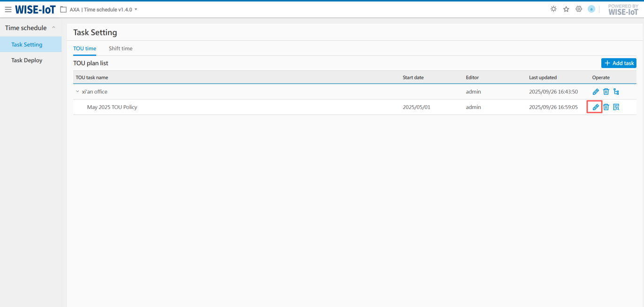Viewport: 644px width, 307px height.
Task: Go to Task Deploy in sidebar
Action: [27, 60]
